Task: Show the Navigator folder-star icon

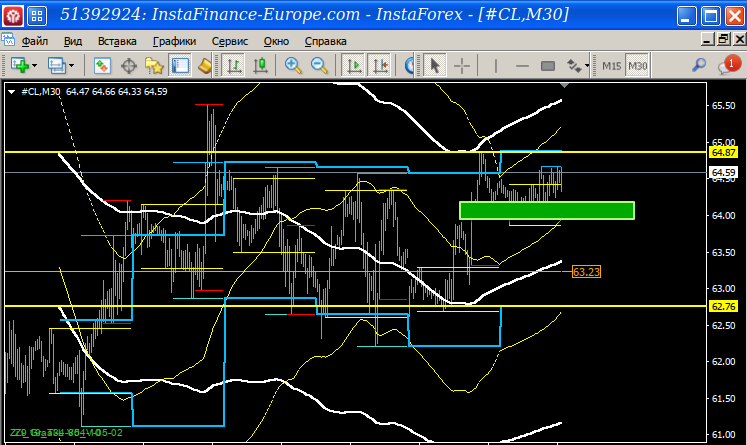Action: (154, 65)
